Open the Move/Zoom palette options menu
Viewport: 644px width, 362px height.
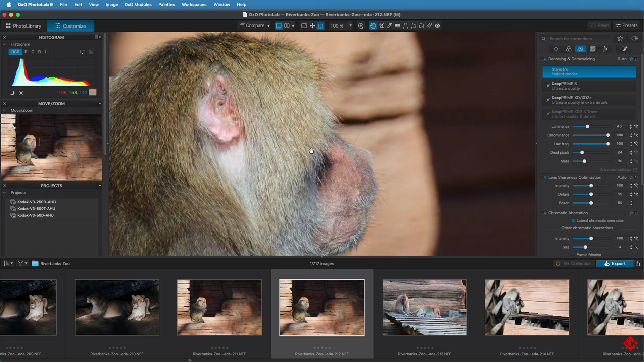[x=98, y=103]
